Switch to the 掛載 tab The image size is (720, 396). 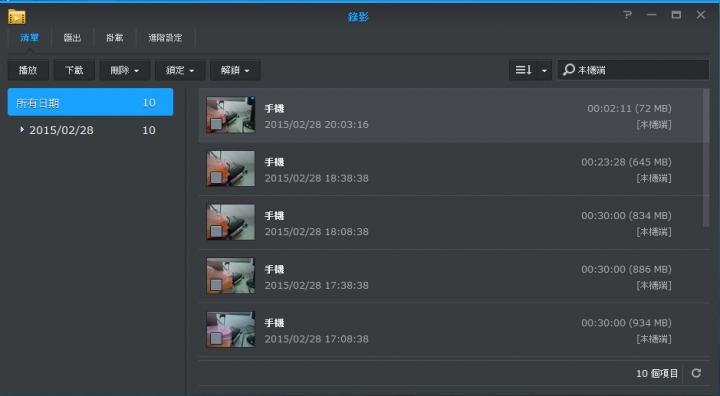114,38
